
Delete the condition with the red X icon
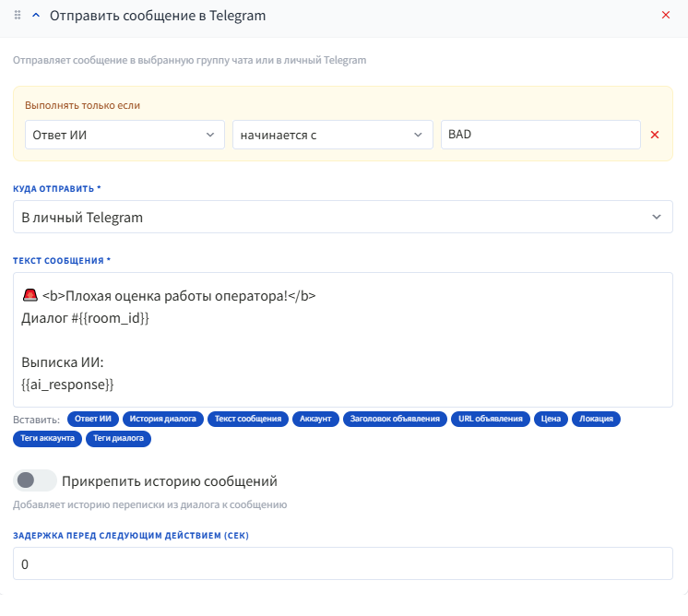click(655, 135)
